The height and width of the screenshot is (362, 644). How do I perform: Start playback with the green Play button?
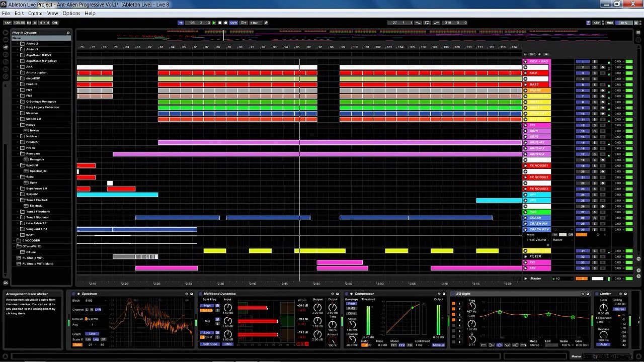click(214, 23)
